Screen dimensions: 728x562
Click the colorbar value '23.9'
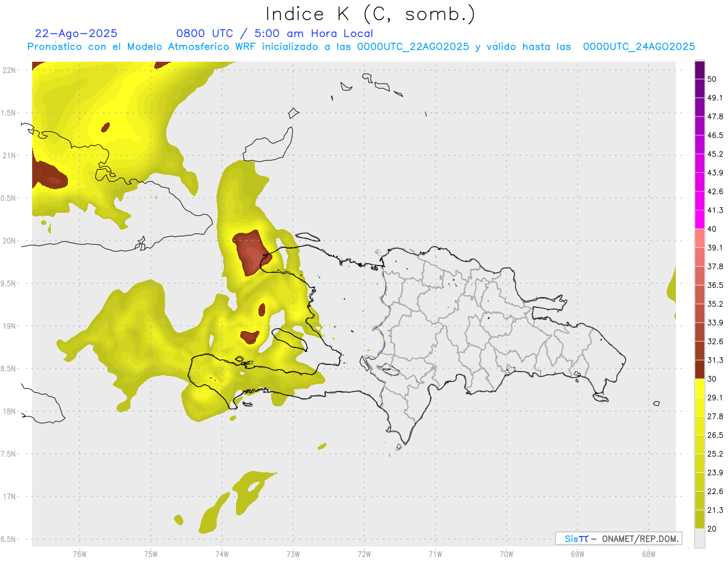[x=715, y=473]
